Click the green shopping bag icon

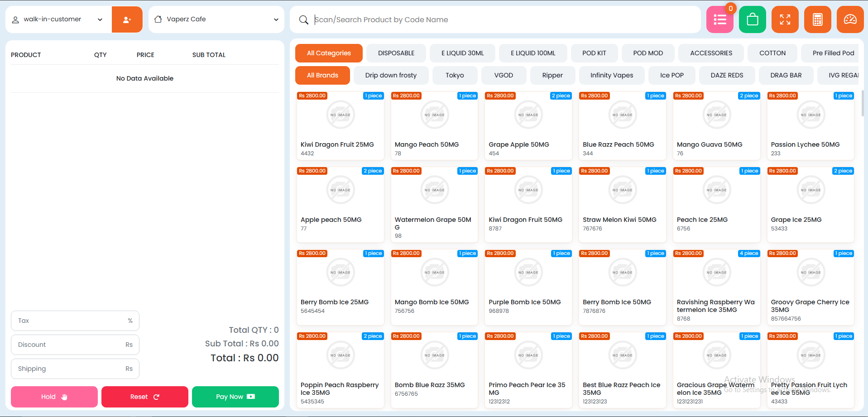753,19
